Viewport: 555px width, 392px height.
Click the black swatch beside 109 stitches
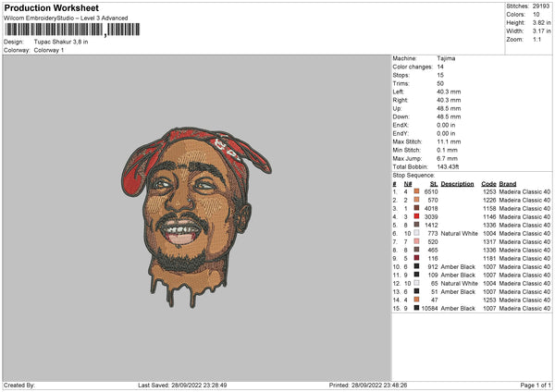click(416, 275)
